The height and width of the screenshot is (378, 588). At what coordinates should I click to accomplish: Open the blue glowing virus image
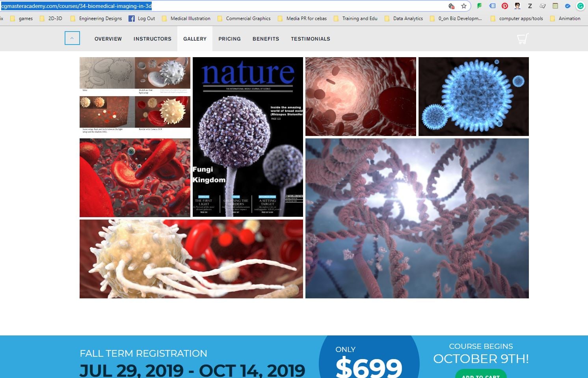(x=474, y=97)
